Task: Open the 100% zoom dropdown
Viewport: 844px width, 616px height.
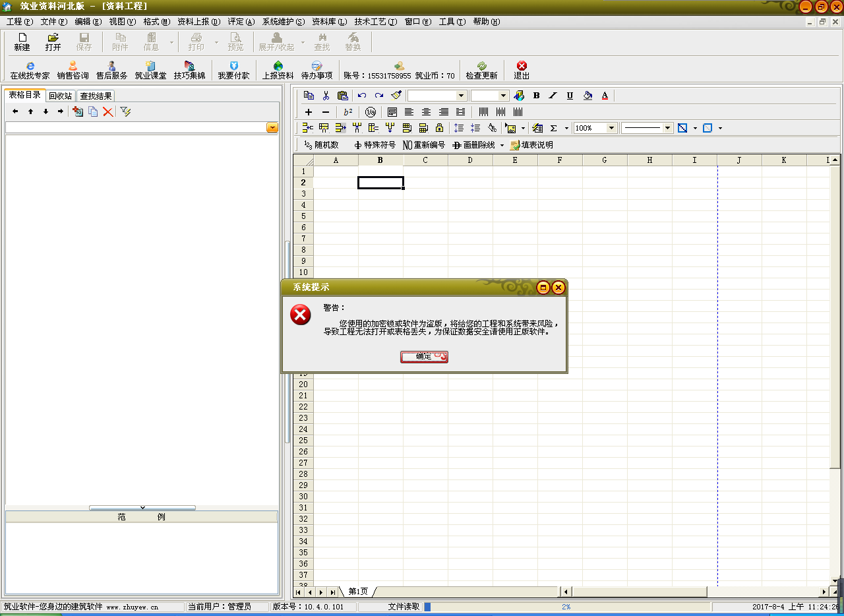Action: click(x=611, y=128)
